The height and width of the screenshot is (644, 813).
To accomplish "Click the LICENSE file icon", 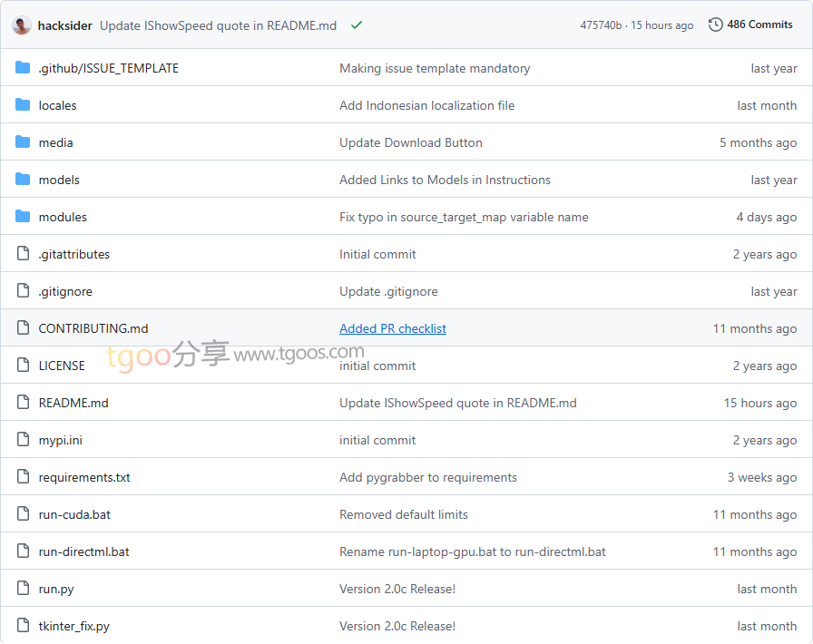I will (x=23, y=366).
